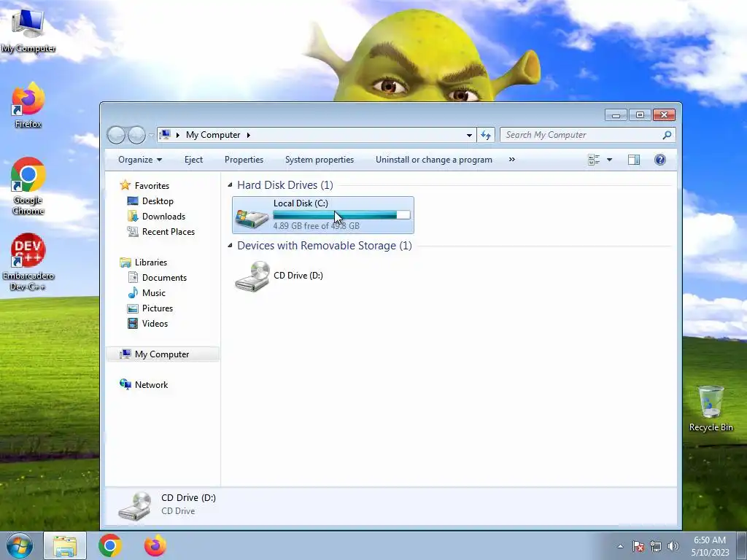This screenshot has height=560, width=747.
Task: Click the search magnifier icon
Action: [667, 135]
